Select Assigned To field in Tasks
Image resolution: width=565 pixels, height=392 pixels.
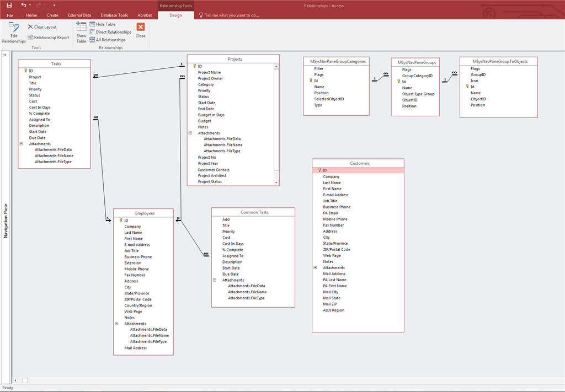40,120
